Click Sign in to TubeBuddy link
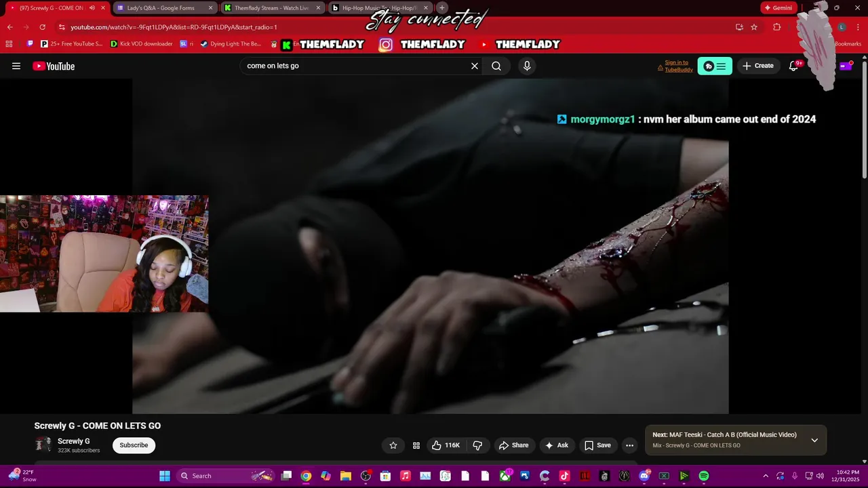Viewport: 868px width, 488px height. pyautogui.click(x=678, y=66)
